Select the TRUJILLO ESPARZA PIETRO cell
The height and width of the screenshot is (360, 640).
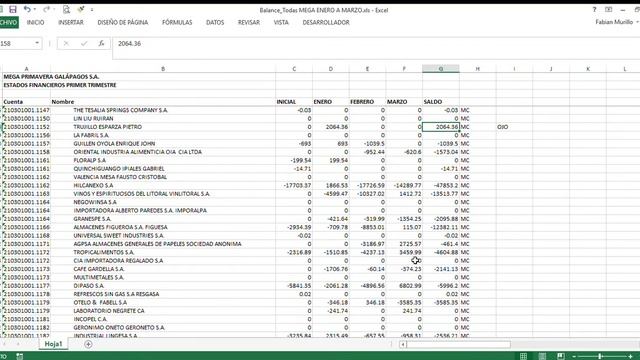(163, 127)
